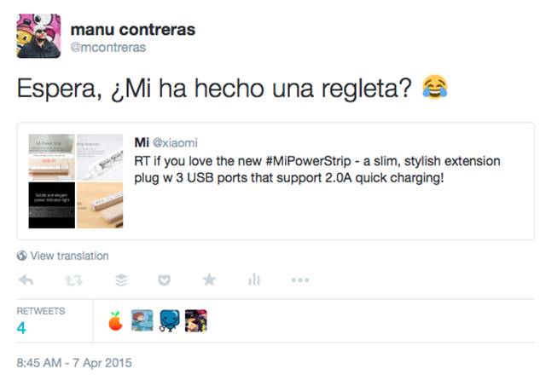This screenshot has height=392, width=546.
Task: Open the #MiPowerStrip hashtag
Action: click(308, 161)
